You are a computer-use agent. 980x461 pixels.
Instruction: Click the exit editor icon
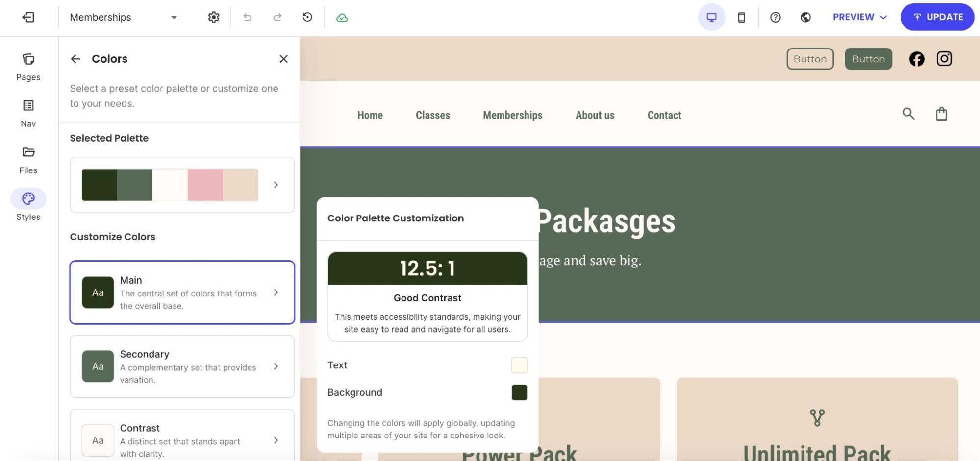(x=28, y=17)
